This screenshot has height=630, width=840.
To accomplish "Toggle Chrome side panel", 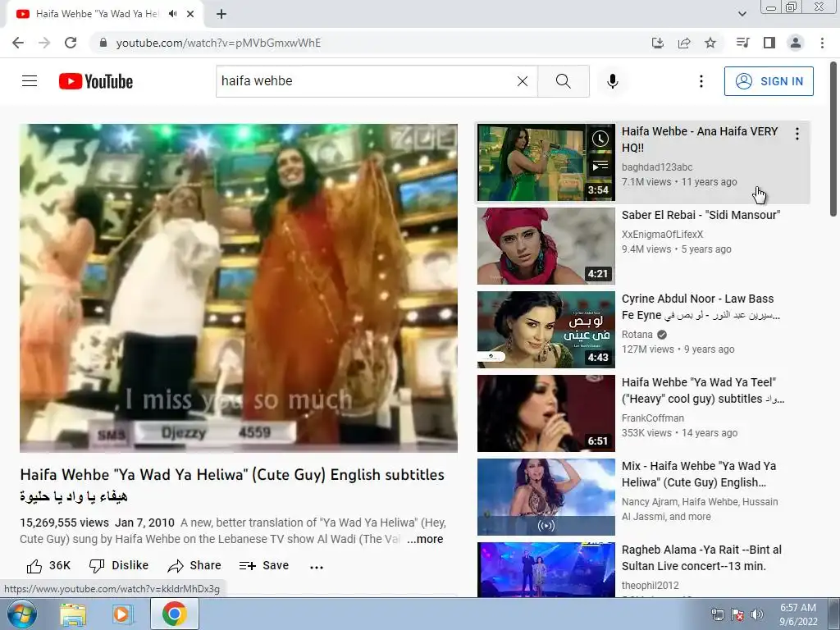I will pos(769,43).
